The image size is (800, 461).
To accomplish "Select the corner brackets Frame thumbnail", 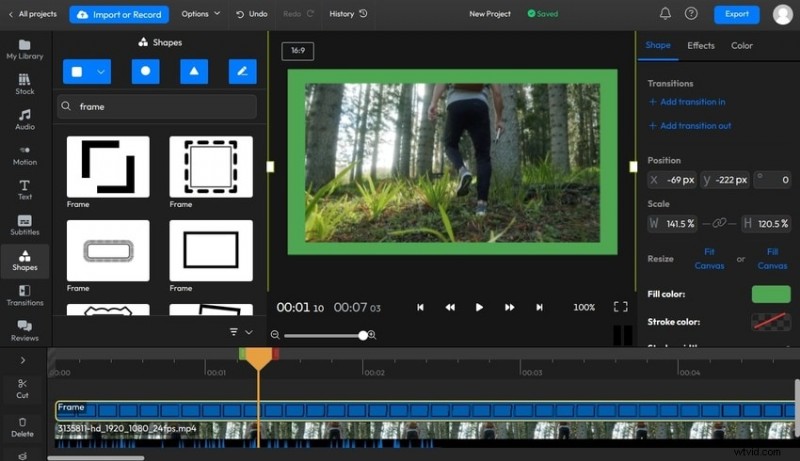I will 108,167.
